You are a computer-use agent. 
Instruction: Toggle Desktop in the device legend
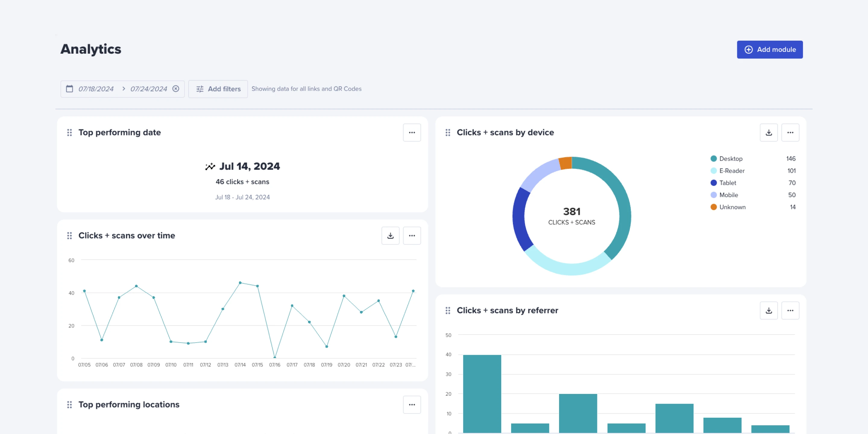[731, 158]
